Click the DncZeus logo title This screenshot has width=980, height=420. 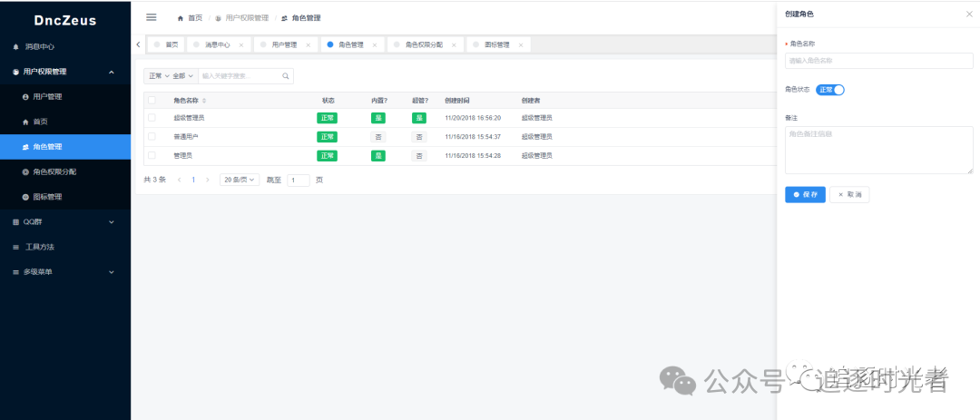click(x=65, y=21)
